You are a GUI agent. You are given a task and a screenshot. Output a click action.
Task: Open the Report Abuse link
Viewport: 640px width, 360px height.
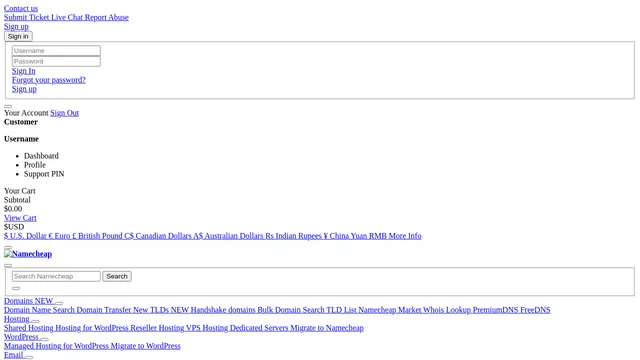tap(107, 17)
